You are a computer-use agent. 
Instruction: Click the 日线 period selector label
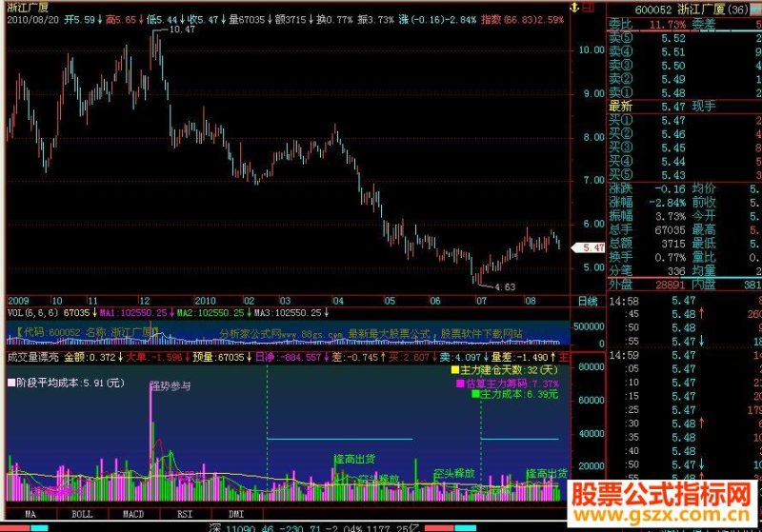pyautogui.click(x=588, y=301)
